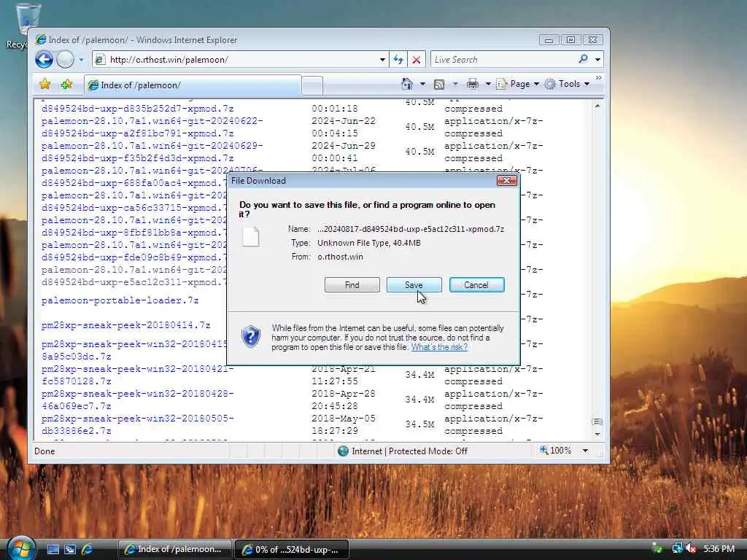Click Switch between windows quick launch icon
Screen dimensions: 747x560
pos(70,550)
